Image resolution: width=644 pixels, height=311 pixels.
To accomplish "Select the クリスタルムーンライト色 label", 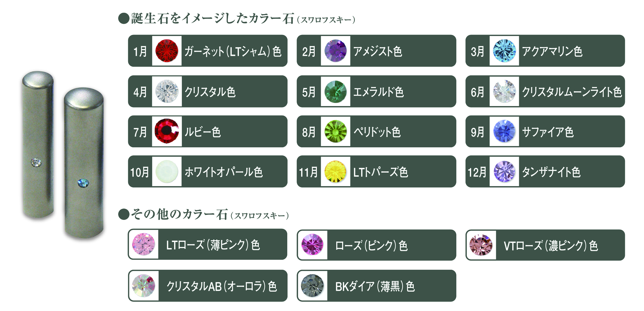I will coord(572,92).
